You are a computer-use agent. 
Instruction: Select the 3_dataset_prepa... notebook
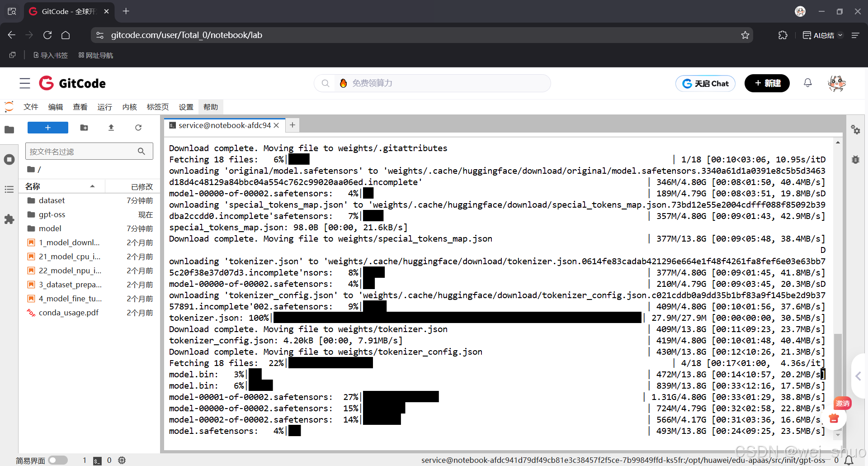pos(89,285)
